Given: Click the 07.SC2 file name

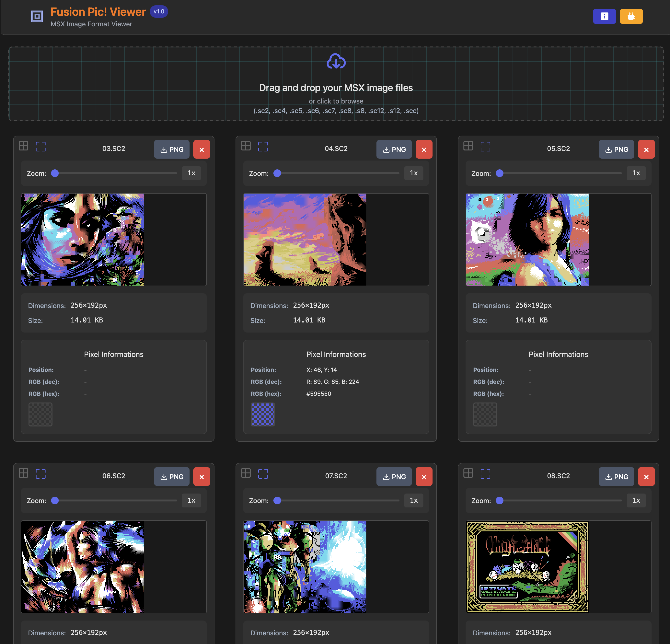Looking at the screenshot, I should pos(336,476).
